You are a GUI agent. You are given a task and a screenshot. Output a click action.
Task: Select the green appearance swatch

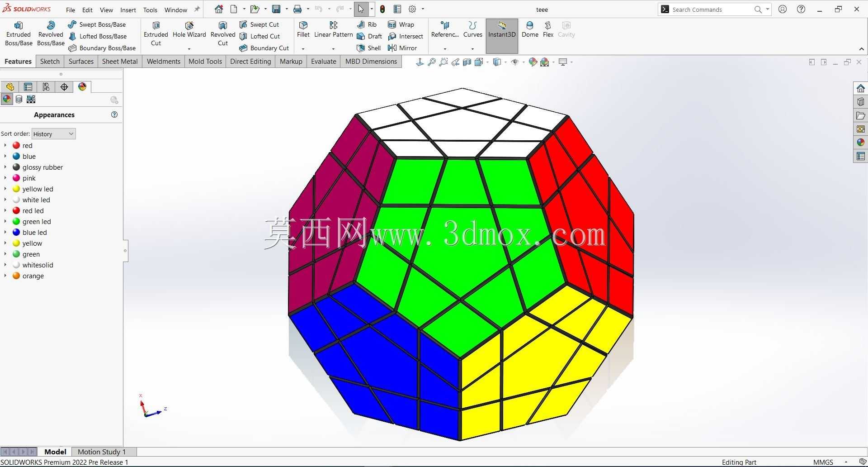[16, 254]
